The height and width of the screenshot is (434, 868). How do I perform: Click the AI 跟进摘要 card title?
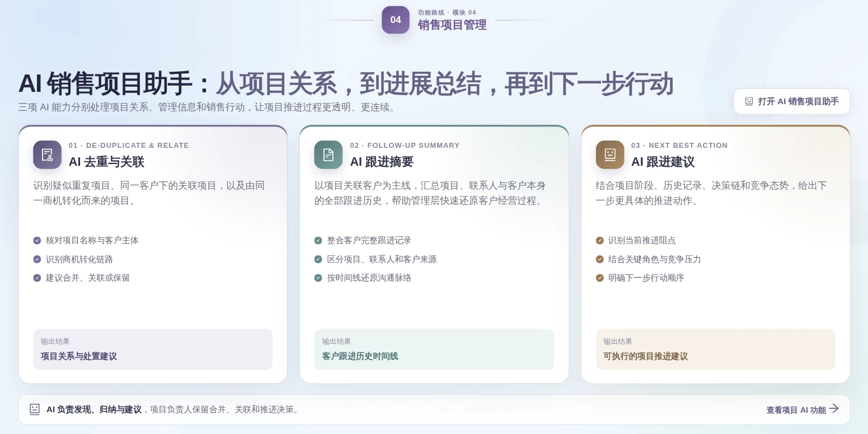point(382,162)
